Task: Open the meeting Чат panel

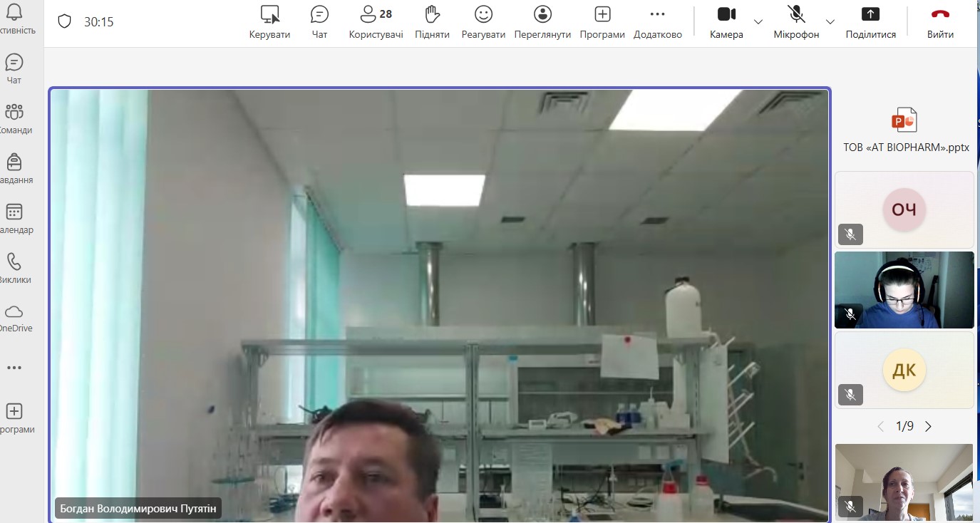Action: [x=319, y=21]
